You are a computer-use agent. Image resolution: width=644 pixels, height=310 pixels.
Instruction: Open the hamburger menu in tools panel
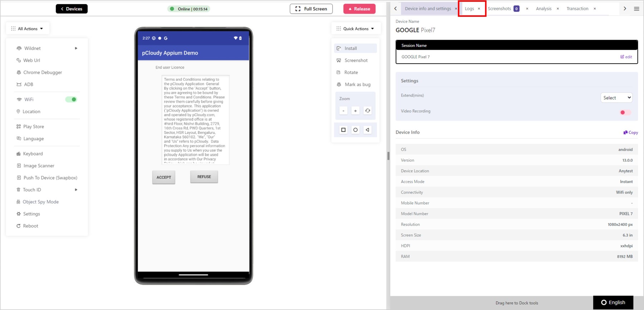636,9
